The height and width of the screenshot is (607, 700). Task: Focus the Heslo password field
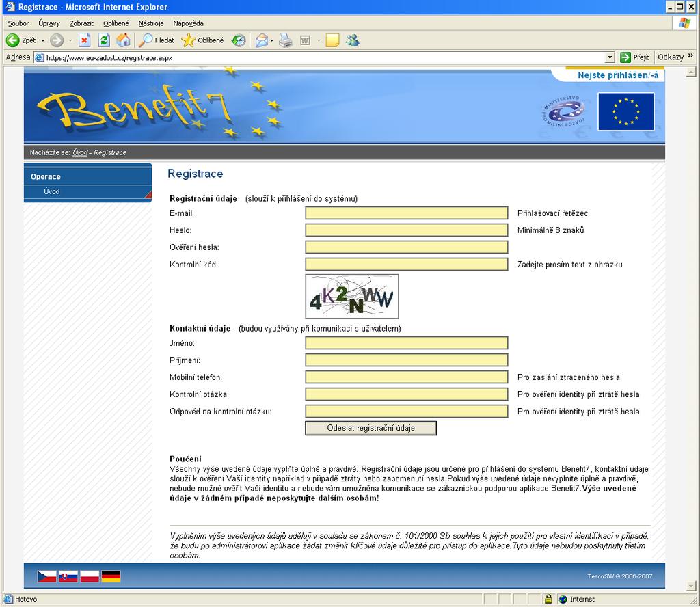[407, 230]
